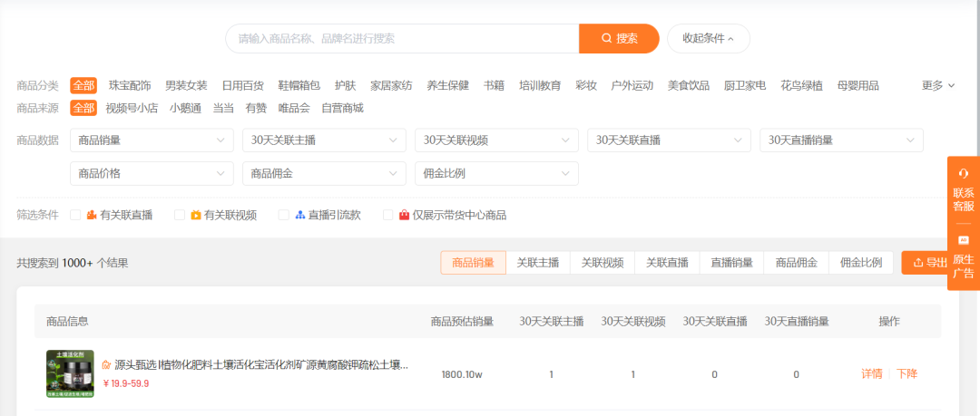The height and width of the screenshot is (416, 980).
Task: Select 男装女装 category
Action: click(186, 85)
